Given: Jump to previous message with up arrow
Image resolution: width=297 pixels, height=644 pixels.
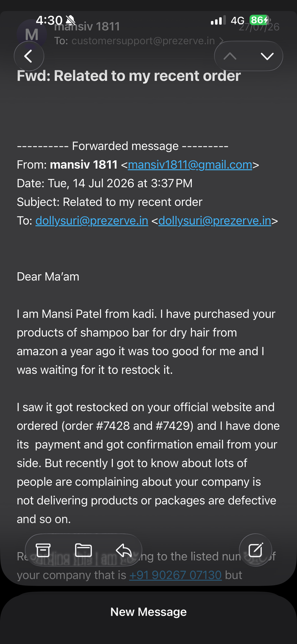Looking at the screenshot, I should (x=230, y=56).
